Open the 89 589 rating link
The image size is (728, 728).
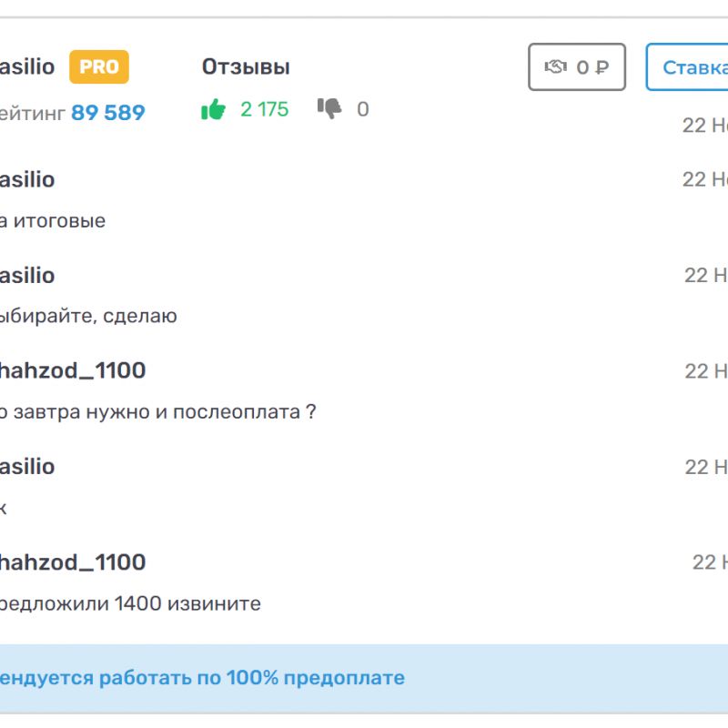107,113
